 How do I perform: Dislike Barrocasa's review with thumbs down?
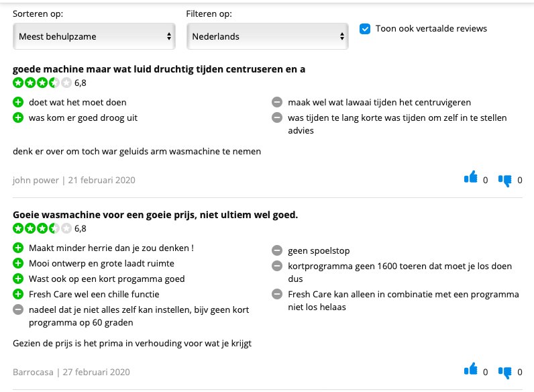[504, 371]
